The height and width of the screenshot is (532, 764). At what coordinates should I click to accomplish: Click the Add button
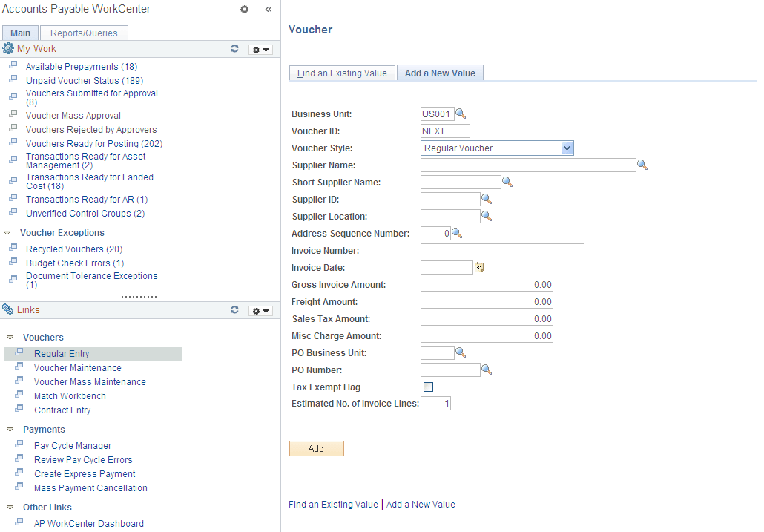[316, 448]
